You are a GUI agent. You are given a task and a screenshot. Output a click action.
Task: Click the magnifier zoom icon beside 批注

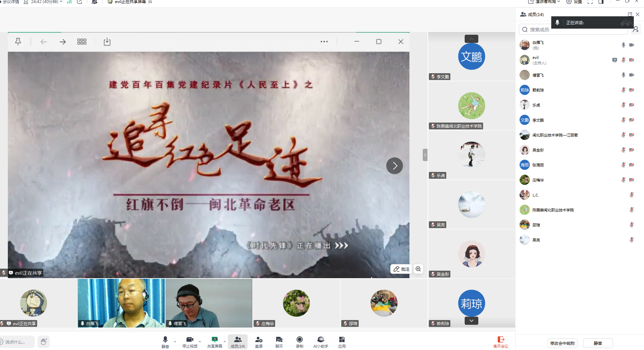[x=418, y=269]
